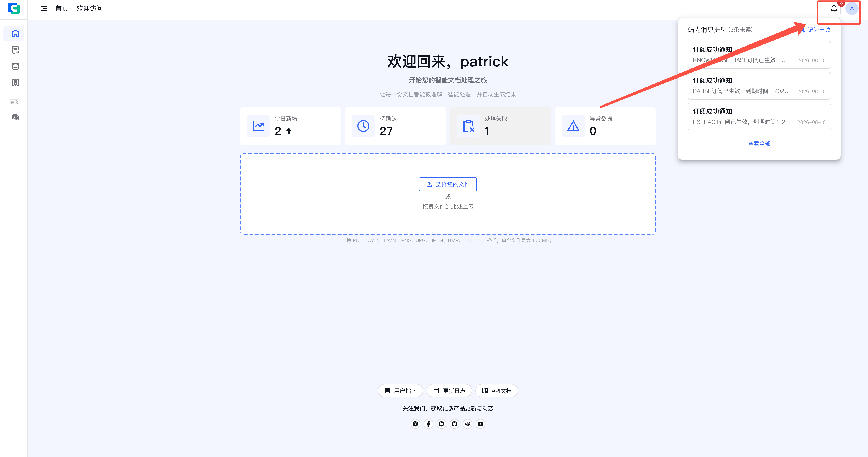Click the 关注我们 follow-us caption
This screenshot has width=868, height=457.
[448, 408]
